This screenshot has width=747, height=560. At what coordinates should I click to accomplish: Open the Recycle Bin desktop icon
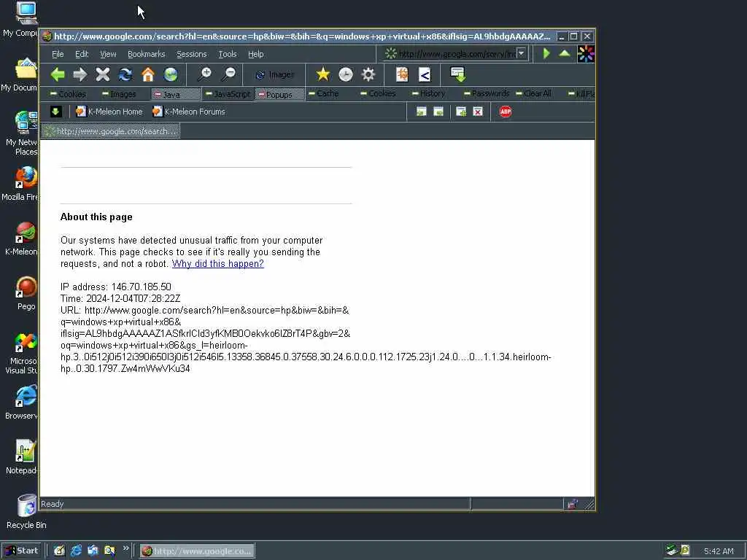coord(26,512)
